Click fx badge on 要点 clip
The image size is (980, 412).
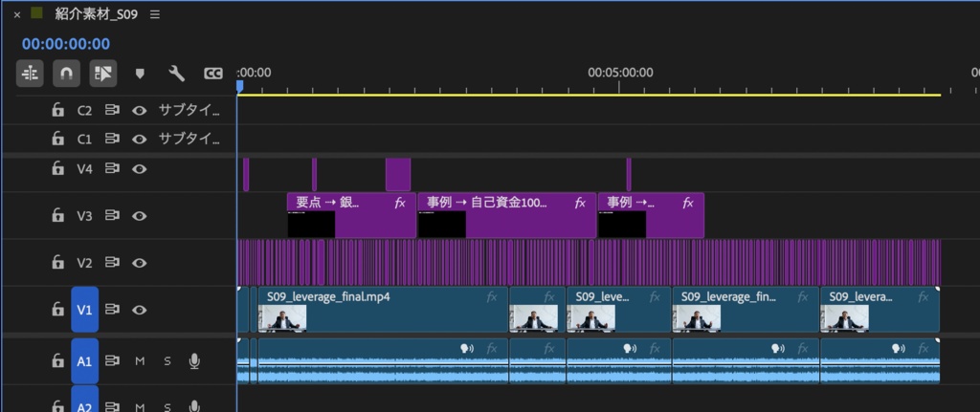click(401, 203)
